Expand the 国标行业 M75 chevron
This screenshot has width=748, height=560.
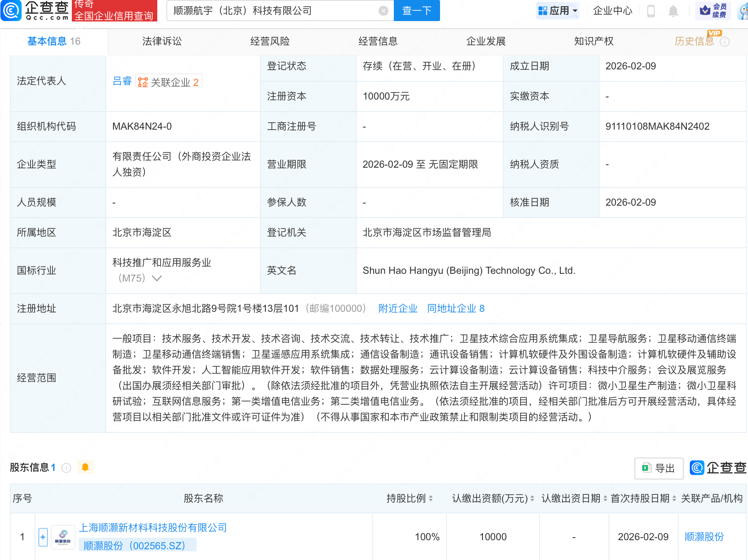(157, 278)
